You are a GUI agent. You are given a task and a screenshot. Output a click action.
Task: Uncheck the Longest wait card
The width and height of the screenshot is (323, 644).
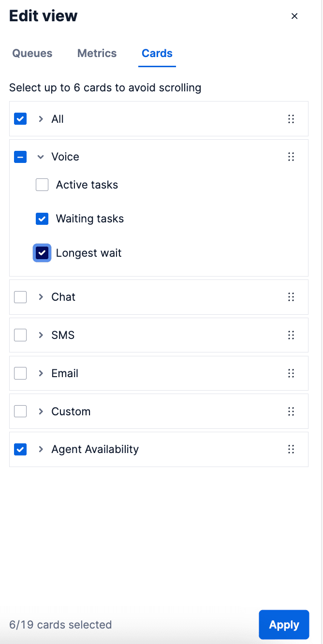coord(42,253)
